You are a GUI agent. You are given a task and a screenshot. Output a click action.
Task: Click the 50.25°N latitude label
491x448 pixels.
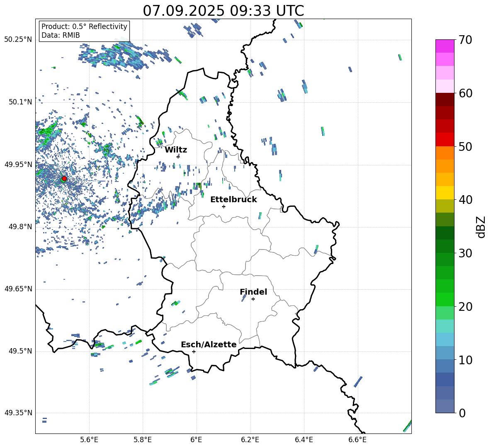click(x=18, y=40)
